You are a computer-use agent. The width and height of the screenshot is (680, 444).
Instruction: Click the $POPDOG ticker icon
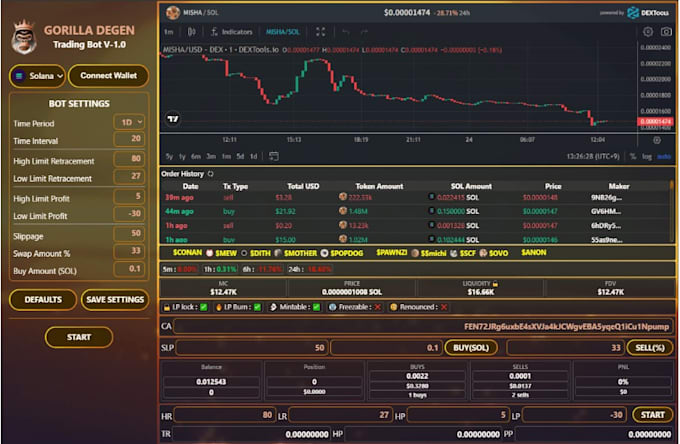[x=324, y=253]
